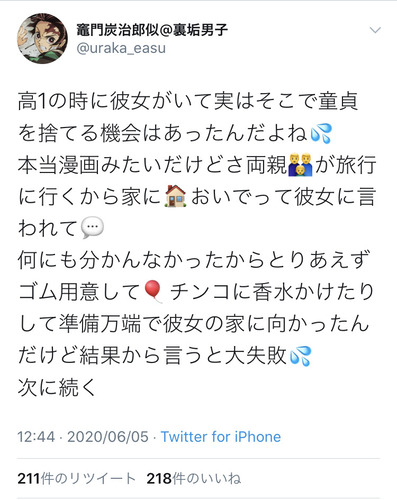View the 218件のいいね list
Image resolution: width=397 pixels, height=500 pixels.
tap(194, 479)
